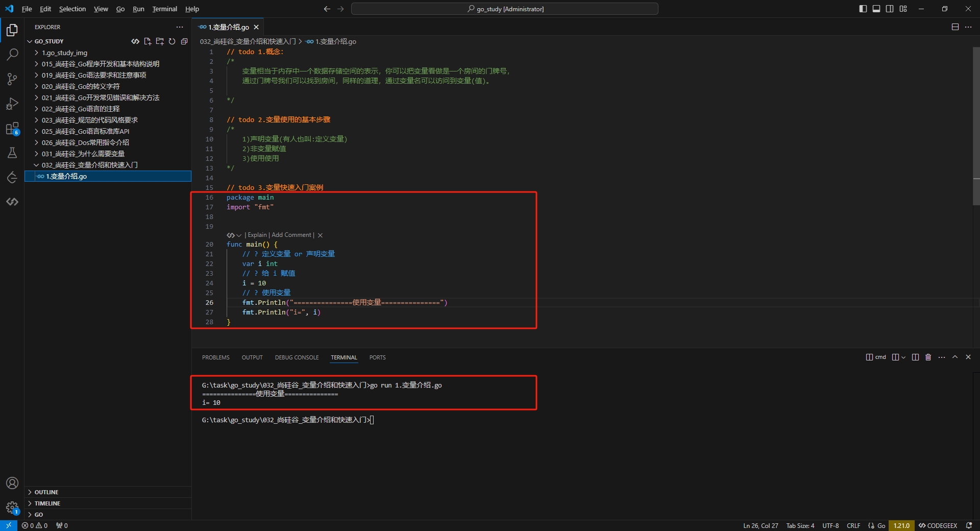The height and width of the screenshot is (531, 980).
Task: Close the 1.变量介绍.go editor tab
Action: [256, 27]
